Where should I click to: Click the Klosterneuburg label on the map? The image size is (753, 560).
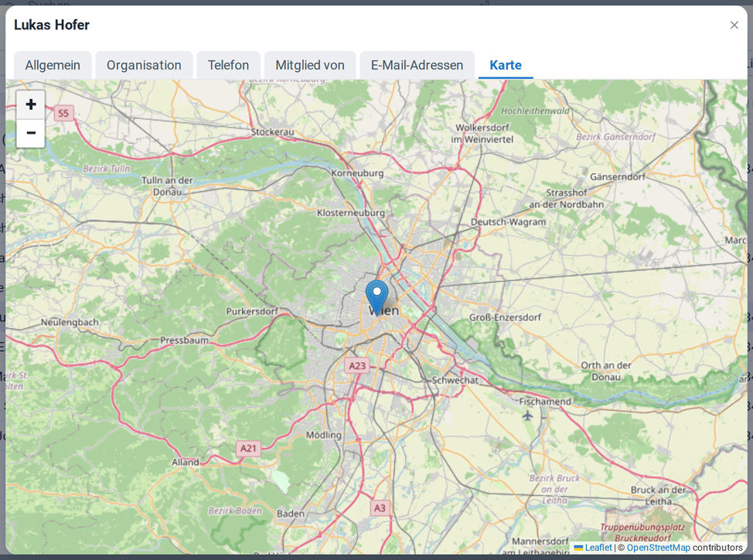click(351, 212)
